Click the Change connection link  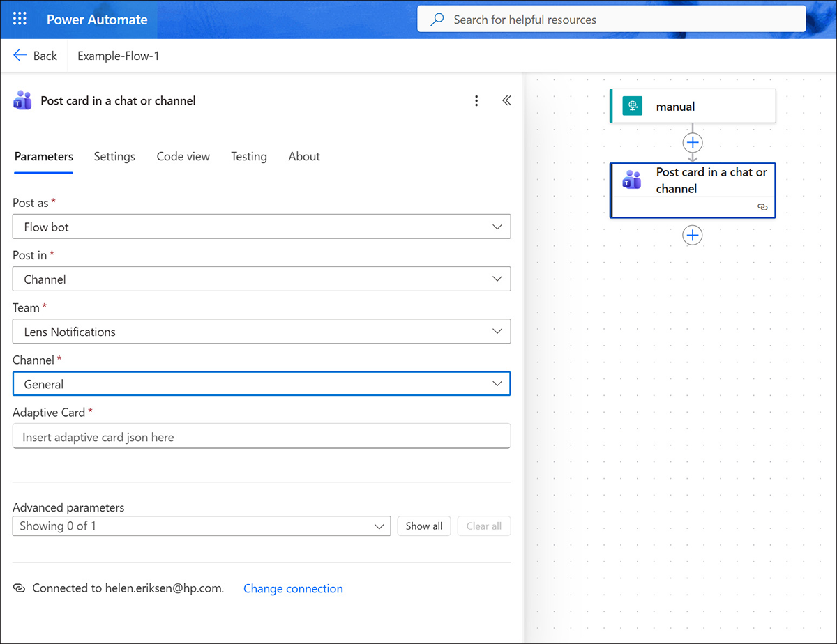(293, 588)
